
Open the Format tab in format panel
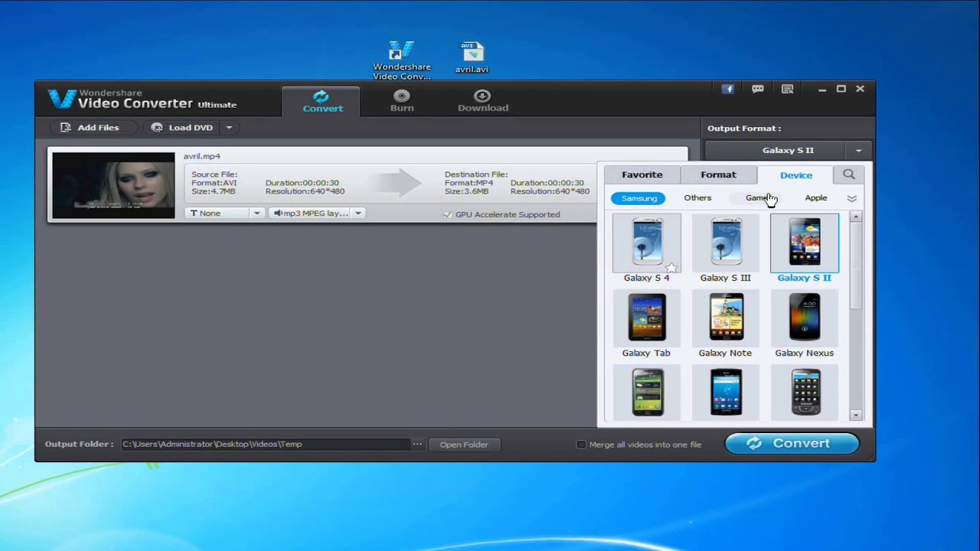tap(718, 174)
